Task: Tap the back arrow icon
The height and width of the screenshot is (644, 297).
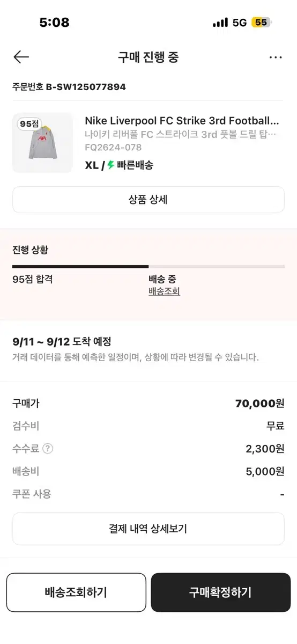Action: click(21, 57)
